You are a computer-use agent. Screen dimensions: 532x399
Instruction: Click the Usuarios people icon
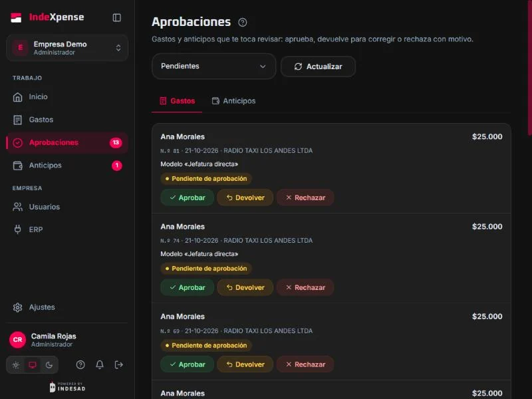pos(18,207)
